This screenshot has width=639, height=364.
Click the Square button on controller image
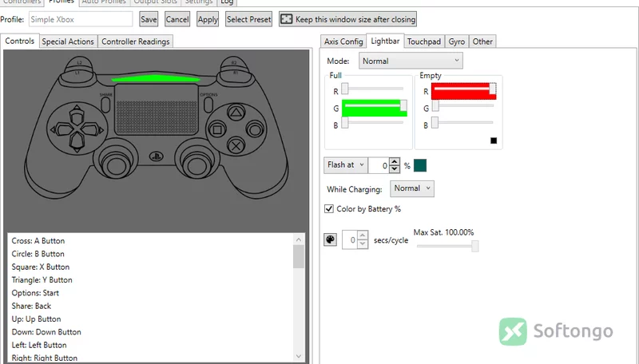pos(217,130)
